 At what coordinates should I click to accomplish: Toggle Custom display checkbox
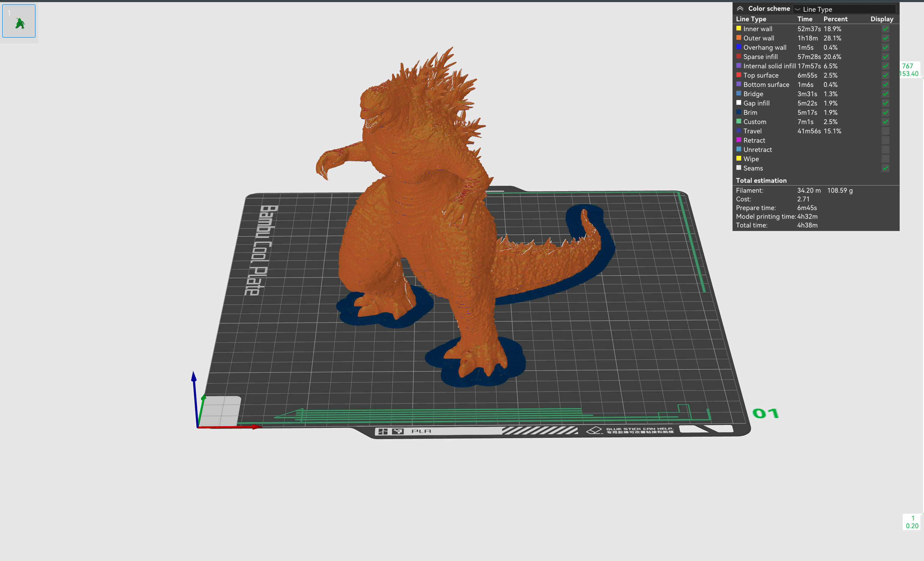[x=885, y=122]
